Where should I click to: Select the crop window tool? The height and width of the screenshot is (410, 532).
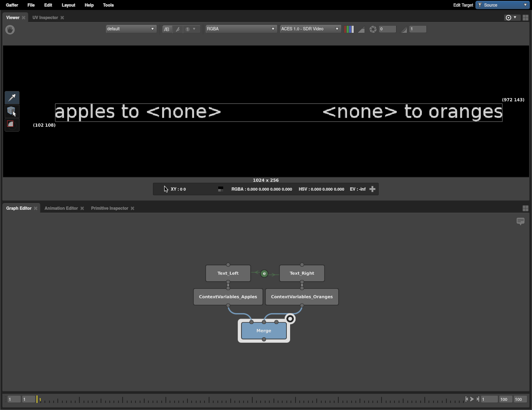point(12,124)
